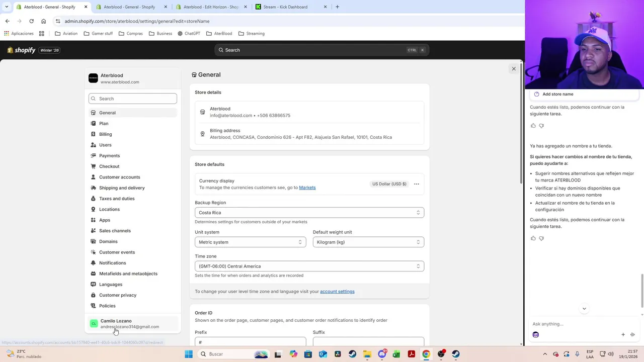Open the account settings link
This screenshot has width=644, height=362.
[337, 292]
